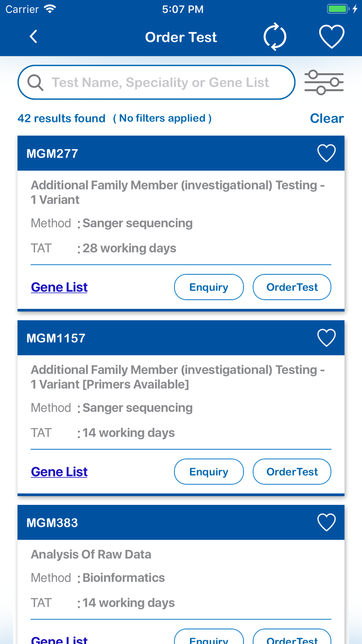This screenshot has height=644, width=362.
Task: Tap the back arrow icon
Action: click(33, 37)
